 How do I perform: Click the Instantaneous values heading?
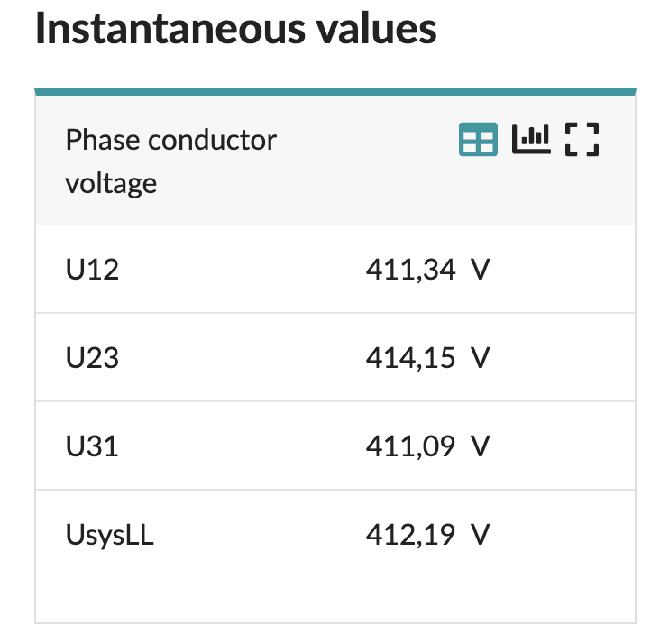(x=235, y=30)
